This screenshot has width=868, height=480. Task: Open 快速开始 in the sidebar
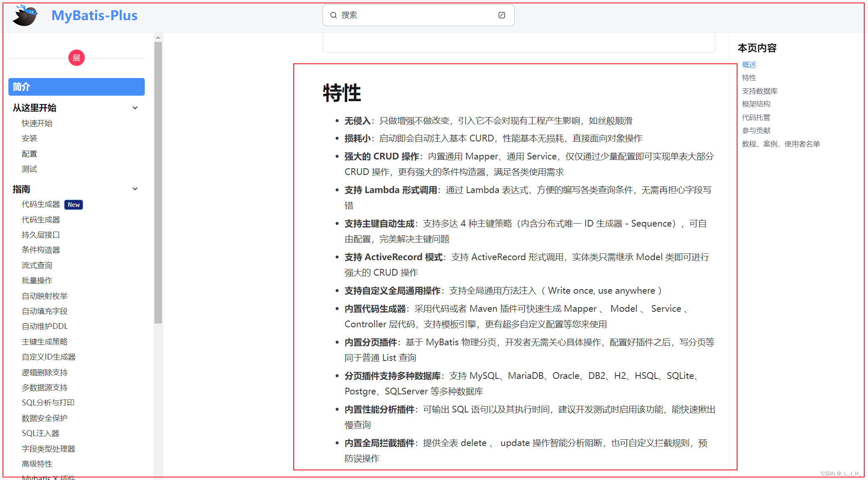37,123
